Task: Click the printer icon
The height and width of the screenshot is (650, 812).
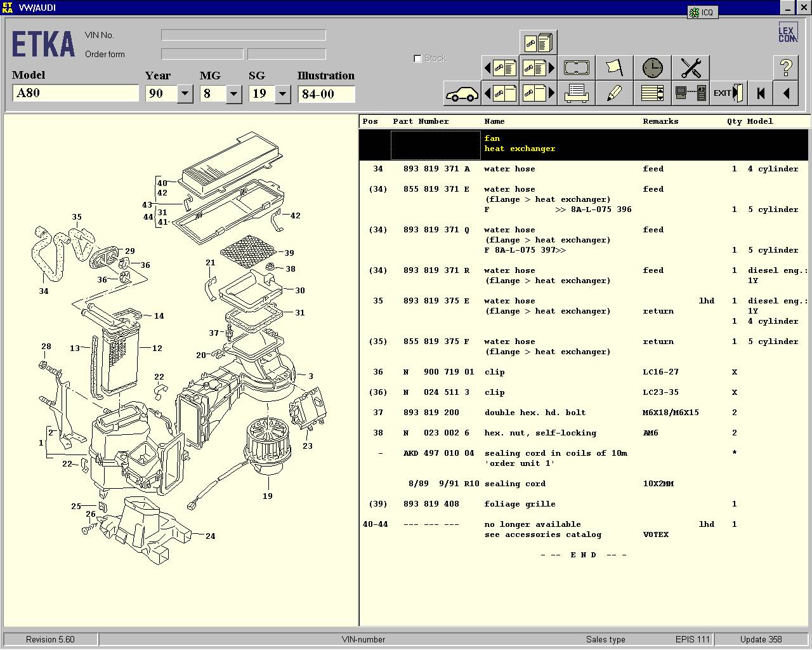Action: point(576,93)
